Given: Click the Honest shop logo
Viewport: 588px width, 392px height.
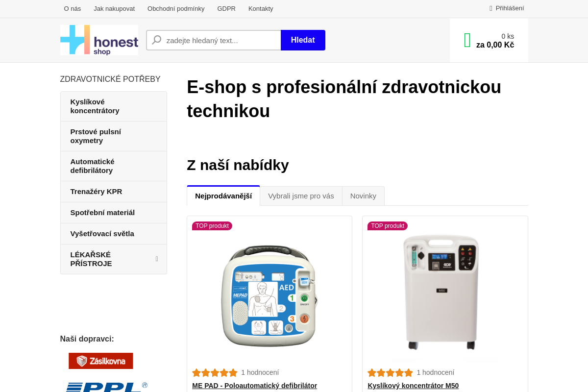Looking at the screenshot, I should click(99, 40).
